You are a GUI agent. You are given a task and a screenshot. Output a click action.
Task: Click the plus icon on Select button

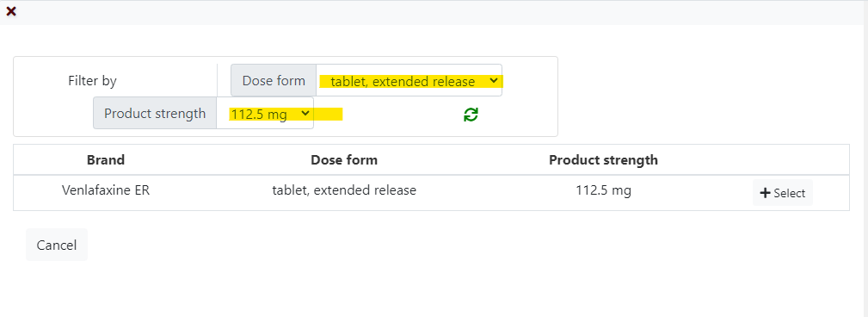pyautogui.click(x=765, y=193)
